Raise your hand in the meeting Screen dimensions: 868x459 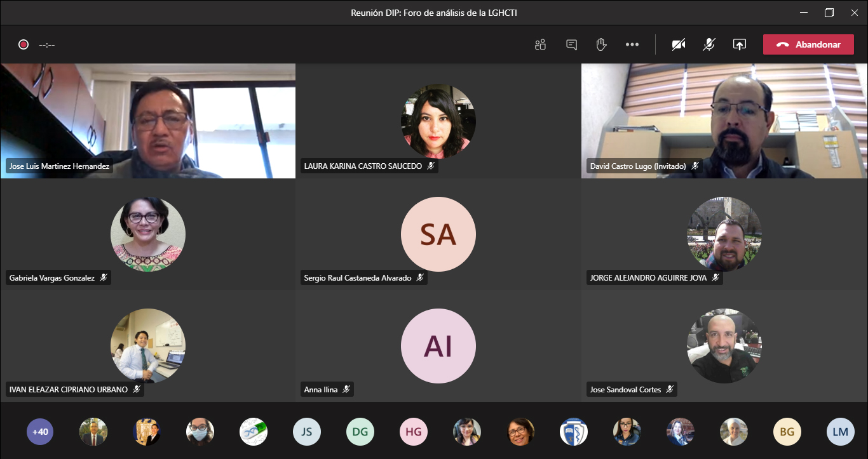click(601, 44)
